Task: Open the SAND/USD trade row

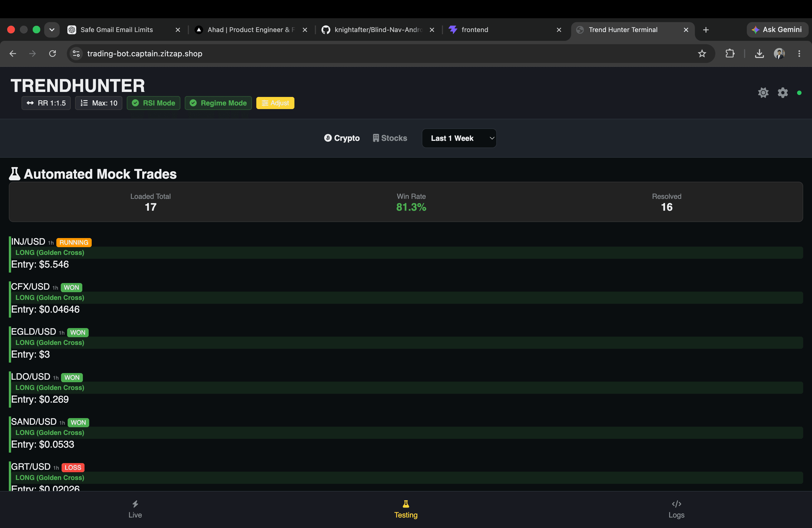Action: tap(406, 434)
